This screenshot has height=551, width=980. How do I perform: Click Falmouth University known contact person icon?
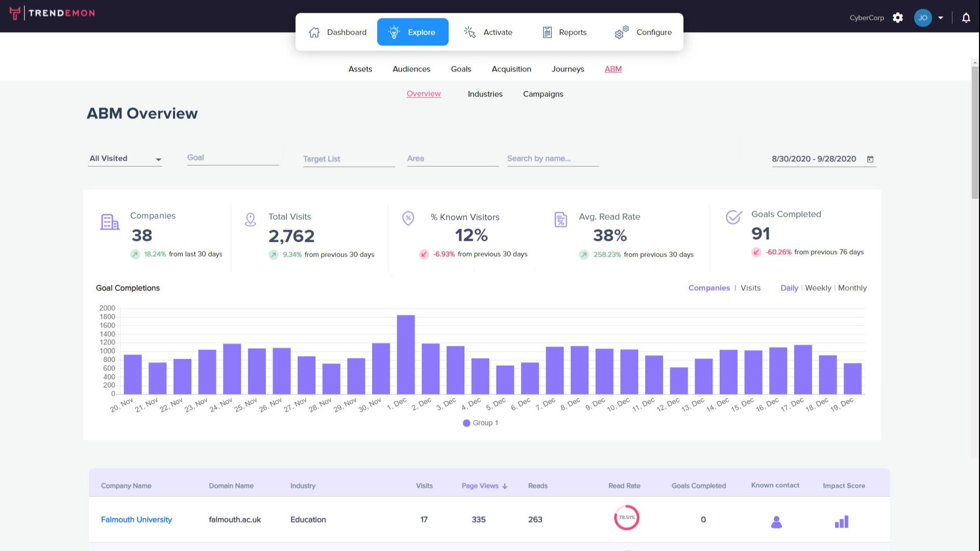pos(776,521)
